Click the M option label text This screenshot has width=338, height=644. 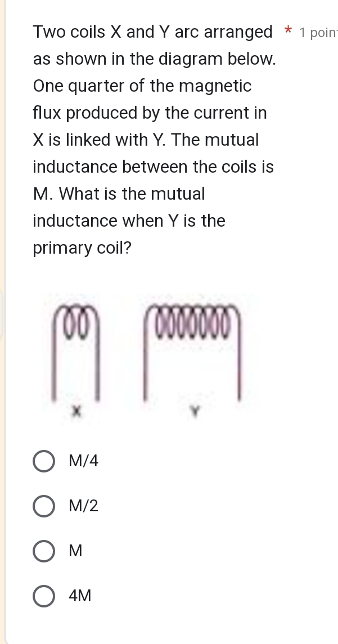74,551
